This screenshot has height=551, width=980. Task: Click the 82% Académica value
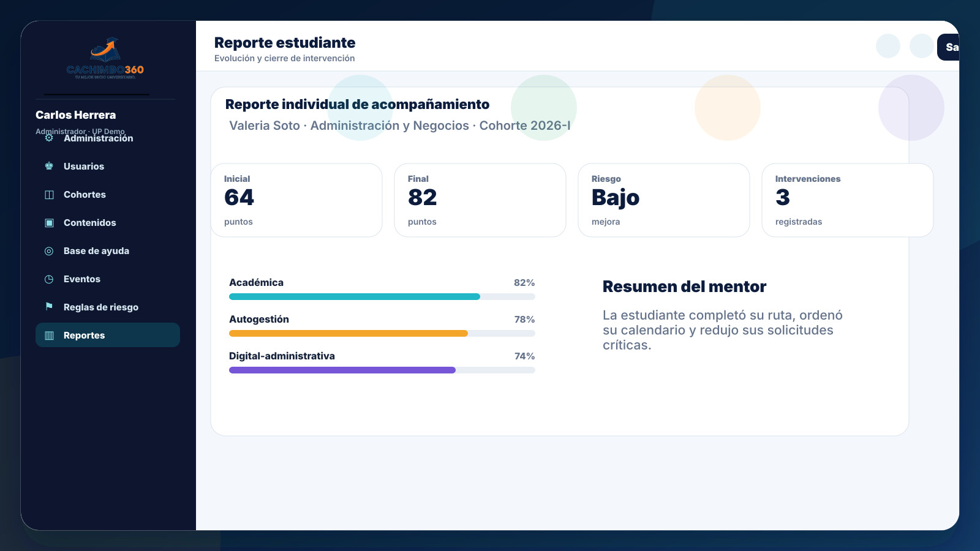[524, 283]
